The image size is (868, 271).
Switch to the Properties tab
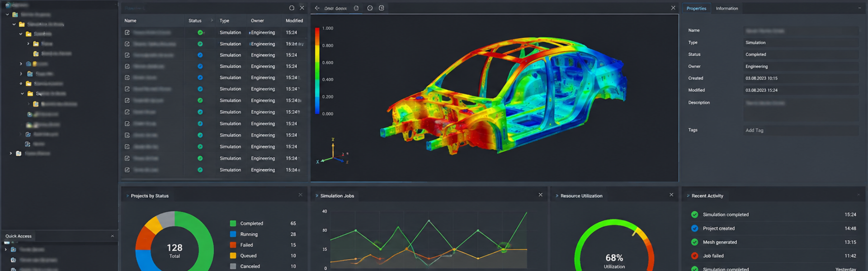point(696,9)
